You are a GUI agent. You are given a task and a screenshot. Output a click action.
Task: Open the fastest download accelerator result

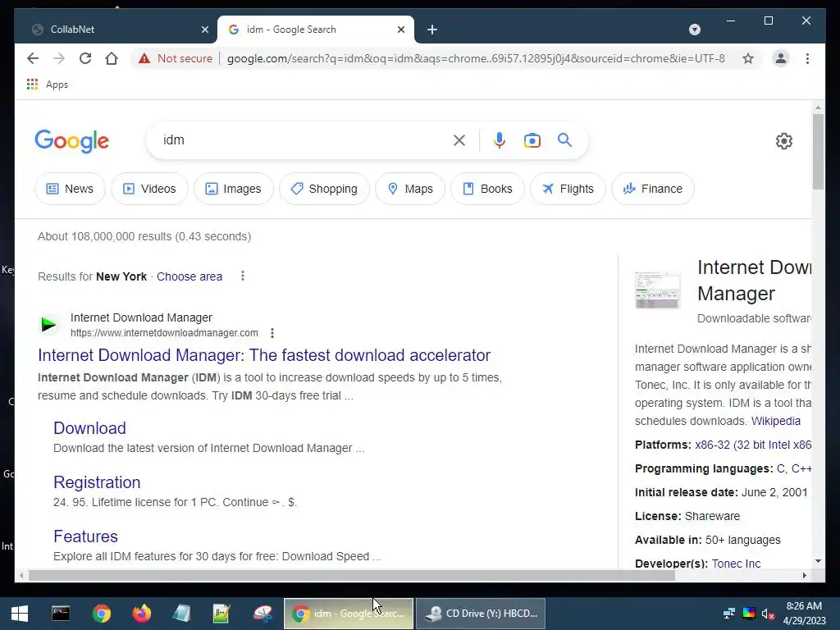[264, 355]
